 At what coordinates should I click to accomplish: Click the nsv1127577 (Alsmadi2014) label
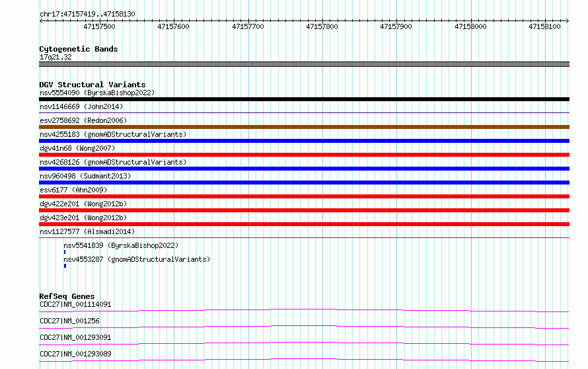(x=87, y=231)
